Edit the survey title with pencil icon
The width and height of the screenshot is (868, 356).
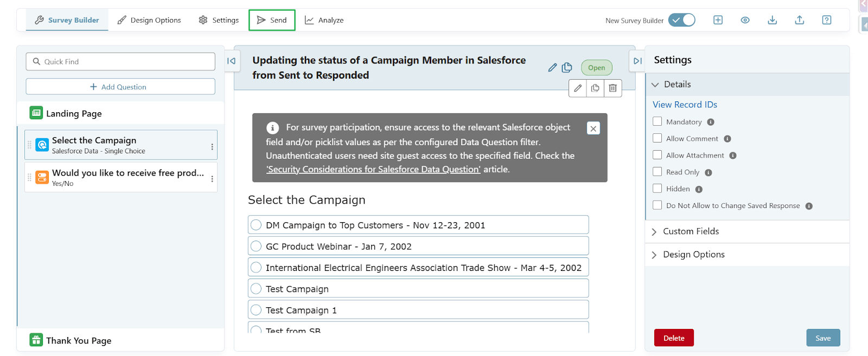[x=552, y=68]
